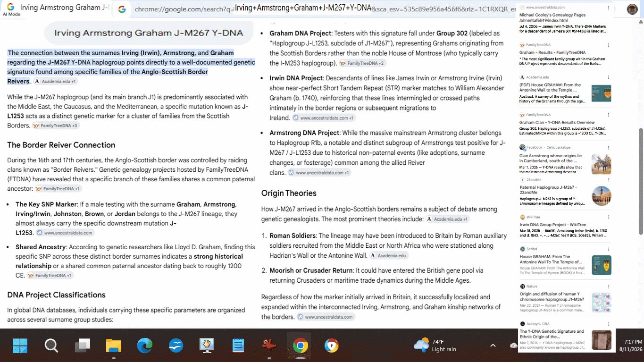Open Microsoft Edge from the taskbar
Screen dimensions: 644x362
(145, 346)
